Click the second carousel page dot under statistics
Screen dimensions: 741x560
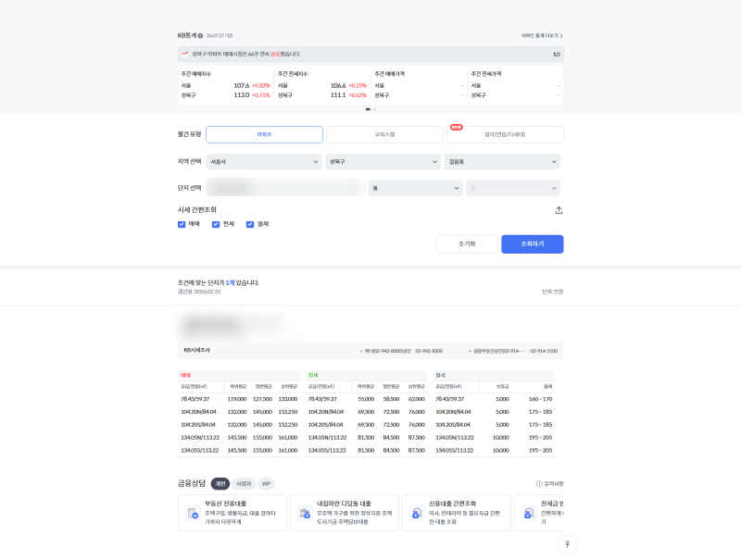[374, 109]
